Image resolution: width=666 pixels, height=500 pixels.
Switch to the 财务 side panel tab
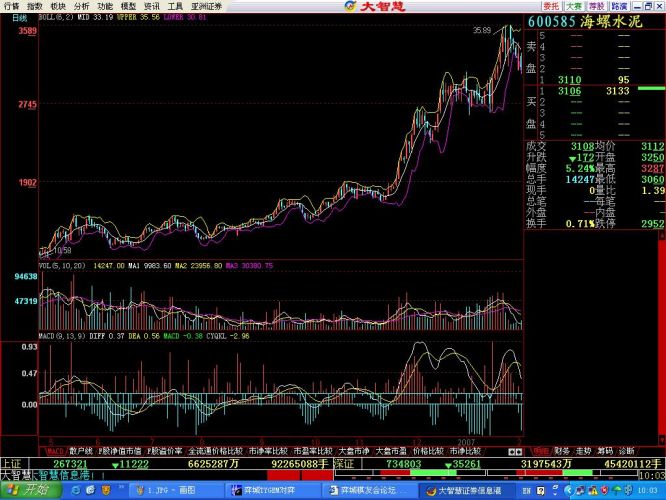coord(562,451)
